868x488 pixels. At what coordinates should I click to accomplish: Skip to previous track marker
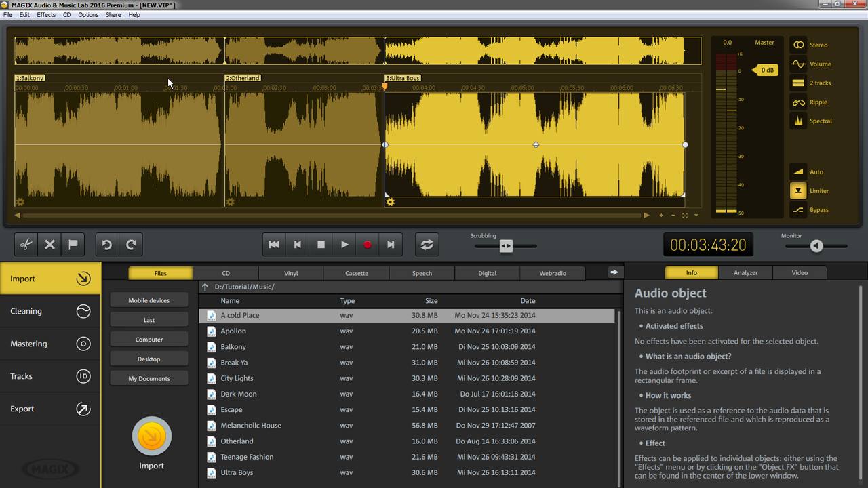tap(298, 245)
